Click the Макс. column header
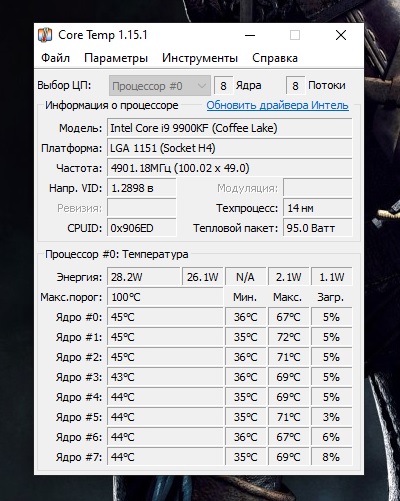This screenshot has height=501, width=400. coord(287,297)
